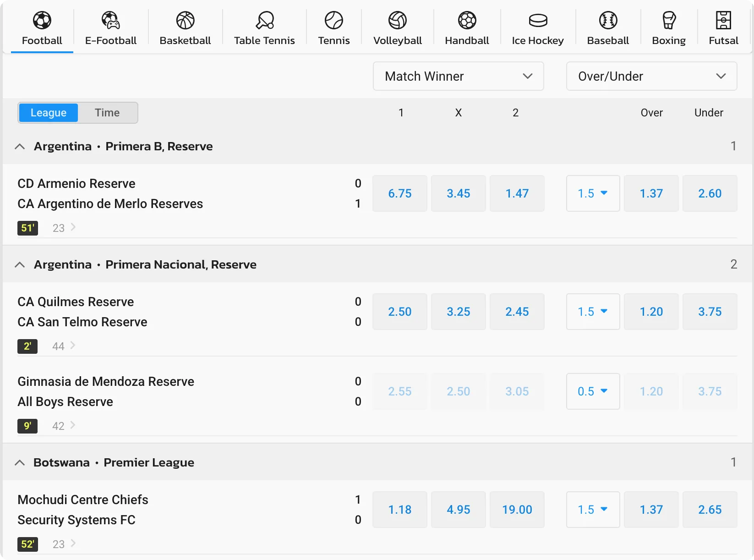Choose the Baseball icon
Screen dimensions: 754x560
coord(608,20)
